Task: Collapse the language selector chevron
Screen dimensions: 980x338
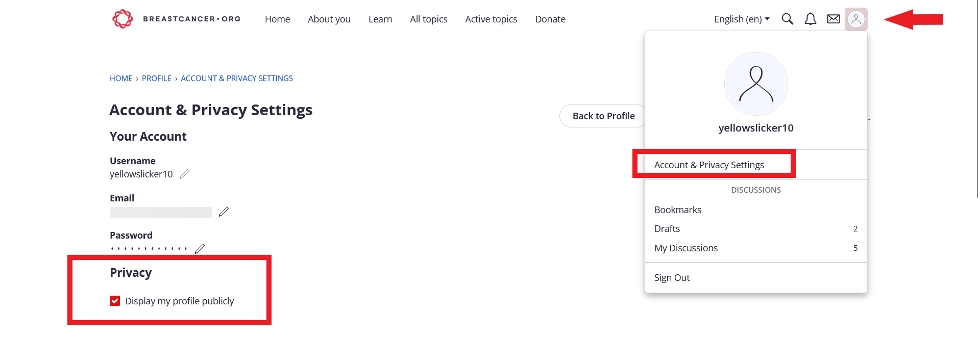Action: 768,19
